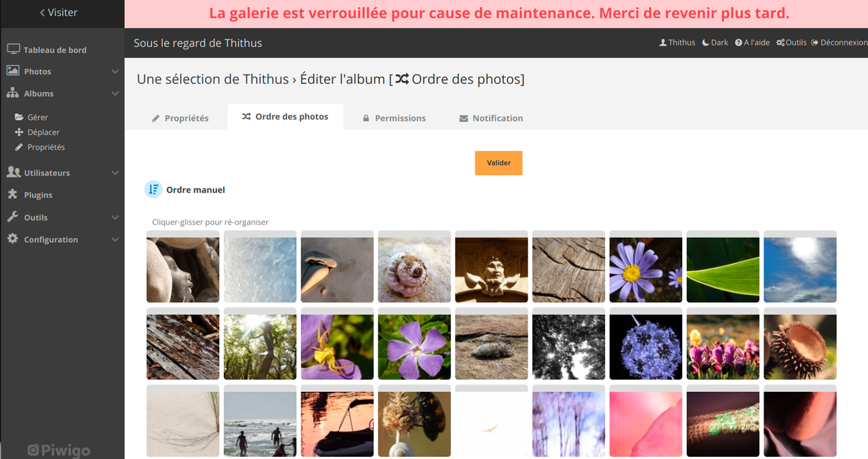Image resolution: width=868 pixels, height=459 pixels.
Task: Click the orange Valider button
Action: pos(498,163)
